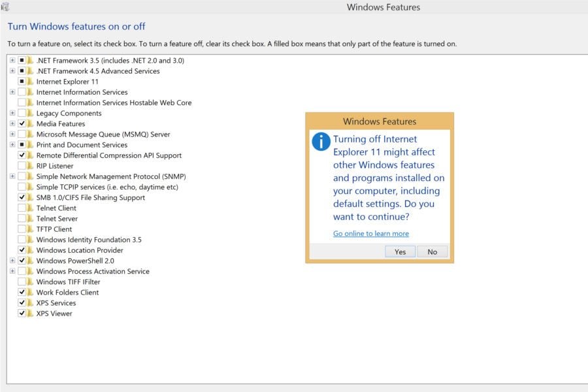Uncheck Windows Location Provider checkbox
The height and width of the screenshot is (392, 588).
tap(22, 250)
